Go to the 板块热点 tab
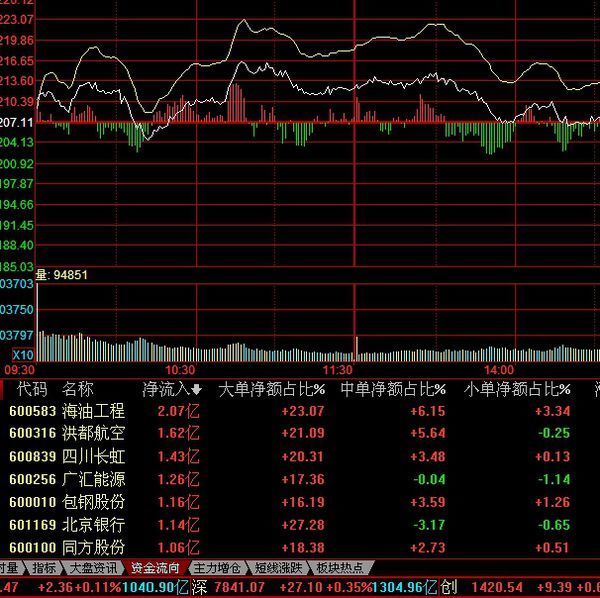This screenshot has width=600, height=598. pos(340,568)
